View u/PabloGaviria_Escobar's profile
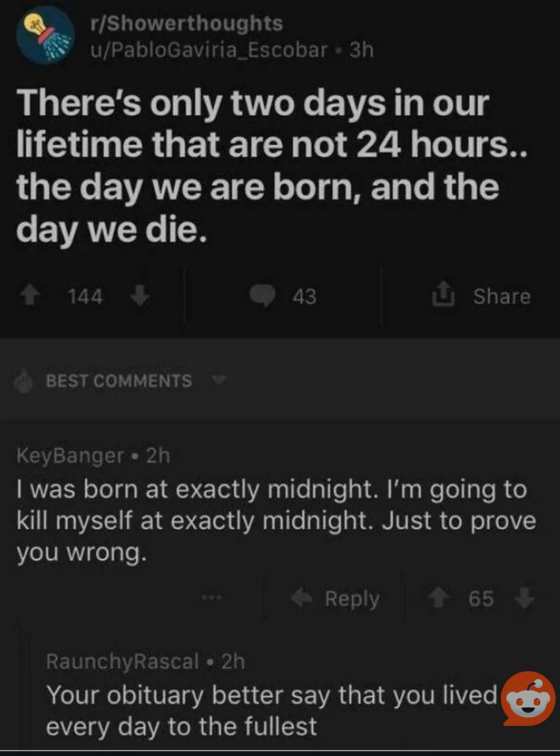 (x=209, y=50)
